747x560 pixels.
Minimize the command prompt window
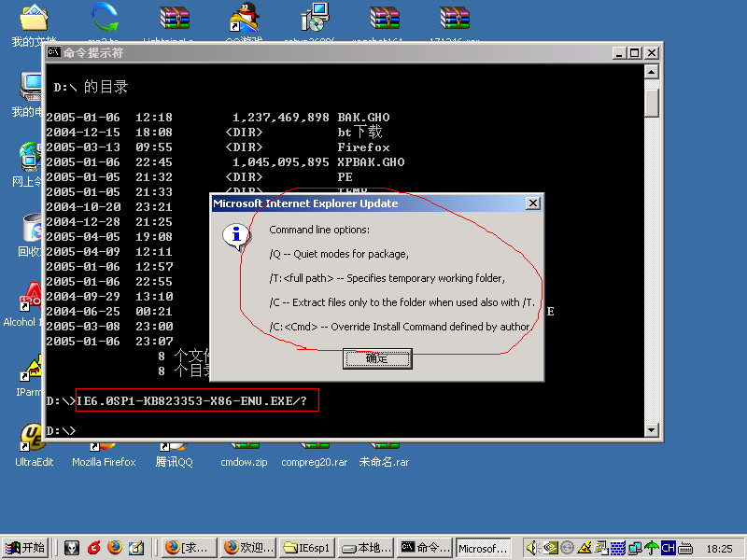[619, 53]
